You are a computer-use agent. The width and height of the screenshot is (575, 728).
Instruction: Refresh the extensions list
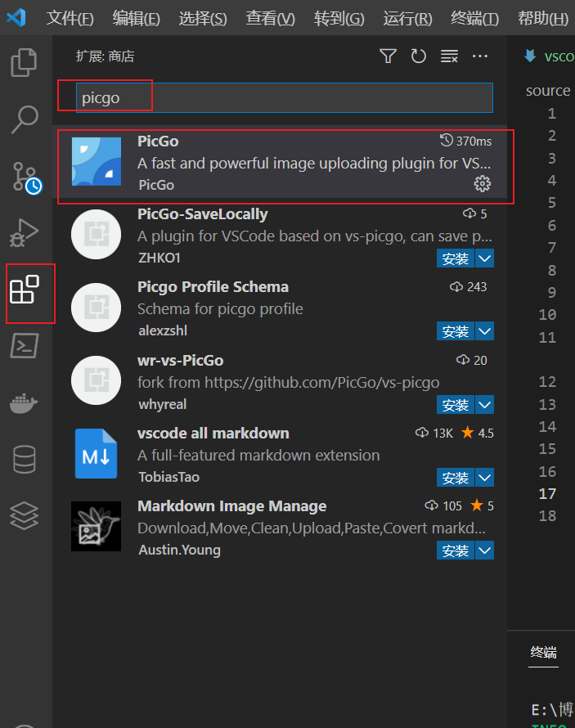pyautogui.click(x=418, y=56)
